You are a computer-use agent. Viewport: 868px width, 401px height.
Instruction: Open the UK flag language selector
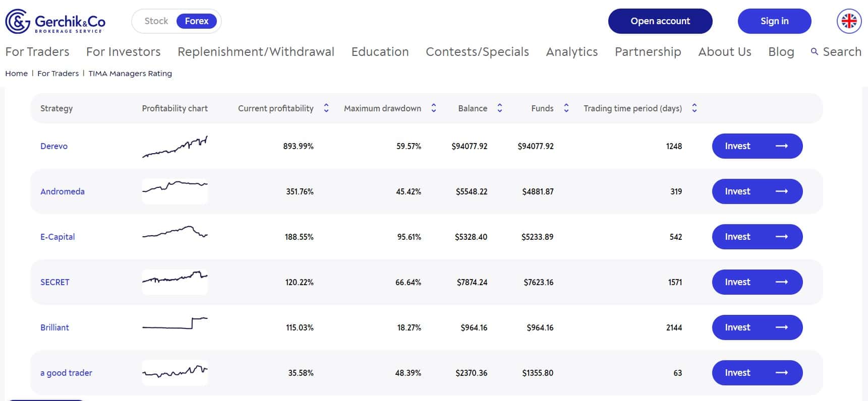[x=849, y=21]
